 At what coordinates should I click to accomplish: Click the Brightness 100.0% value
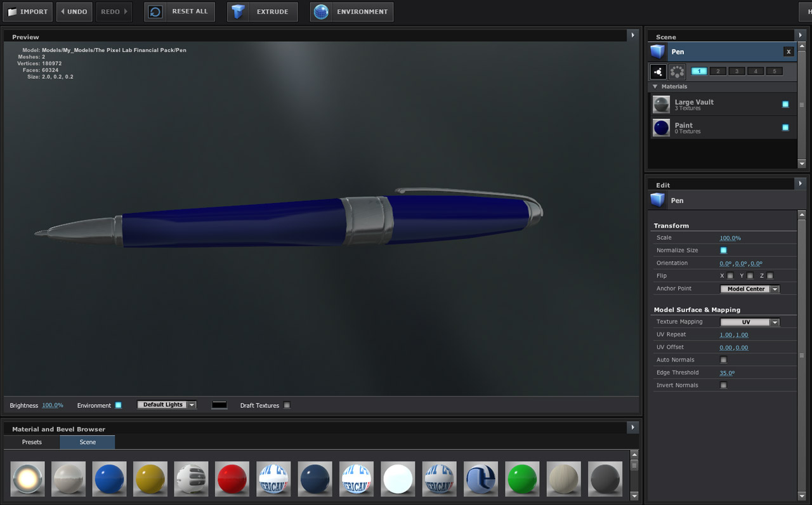pyautogui.click(x=53, y=405)
